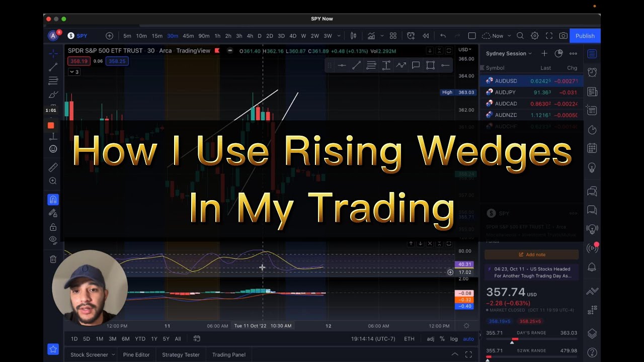The image size is (644, 362).
Task: Open chart settings gear in top toolbar
Action: (535, 36)
